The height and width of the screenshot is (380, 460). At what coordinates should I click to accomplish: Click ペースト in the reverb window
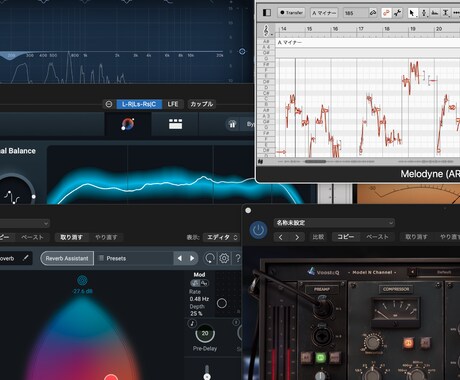(32, 237)
